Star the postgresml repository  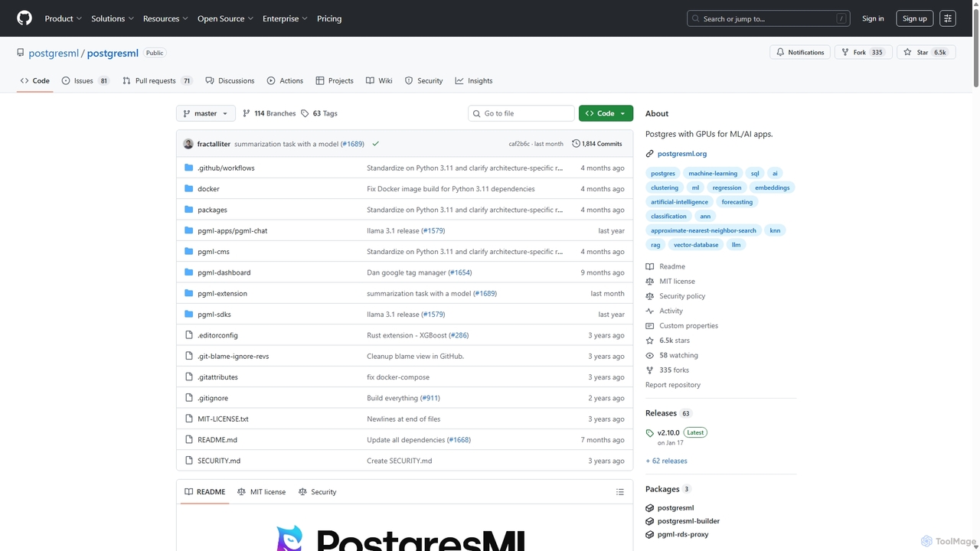[x=925, y=52]
